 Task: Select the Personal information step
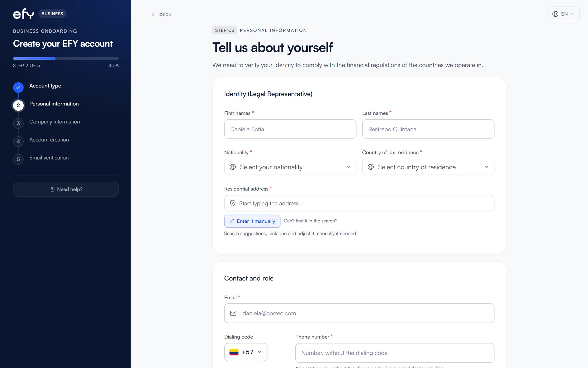pyautogui.click(x=54, y=104)
